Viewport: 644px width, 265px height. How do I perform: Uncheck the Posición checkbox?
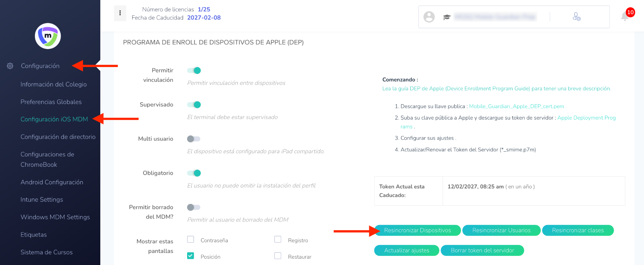coord(191,256)
